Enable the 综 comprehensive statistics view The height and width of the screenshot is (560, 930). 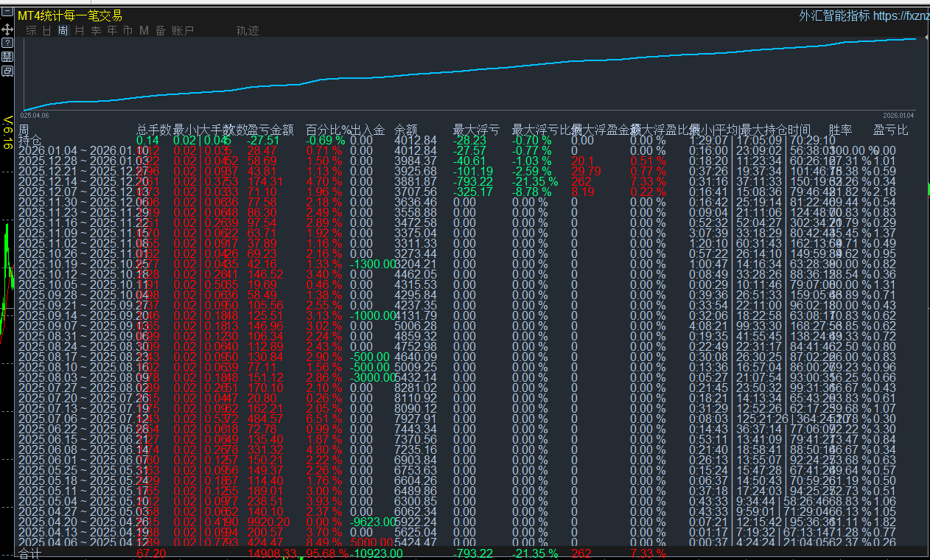point(29,31)
